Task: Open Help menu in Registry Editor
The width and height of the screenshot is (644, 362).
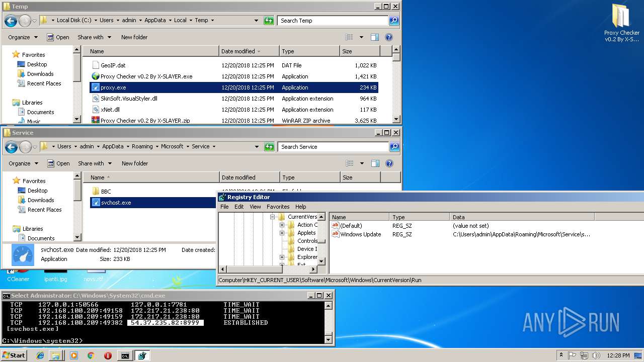Action: tap(301, 207)
